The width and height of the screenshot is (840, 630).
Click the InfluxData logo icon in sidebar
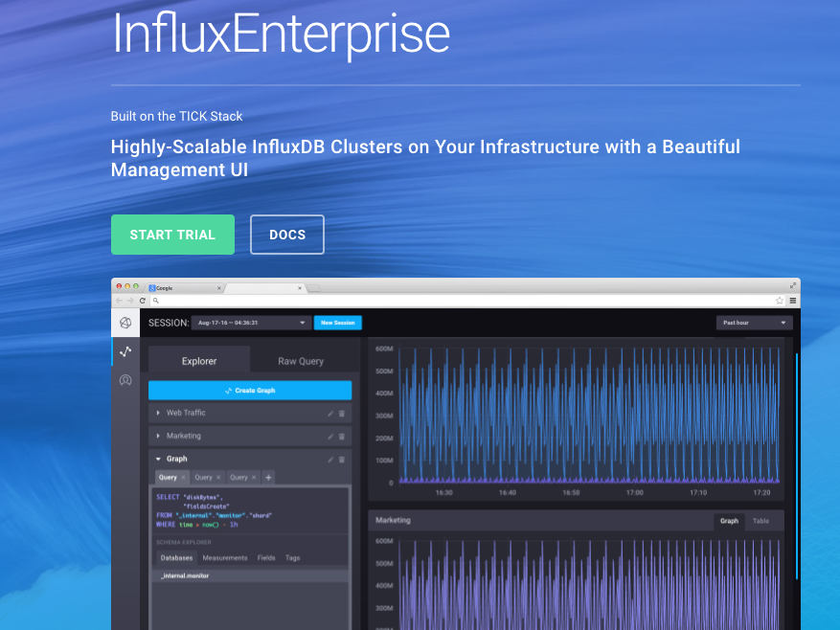(125, 323)
